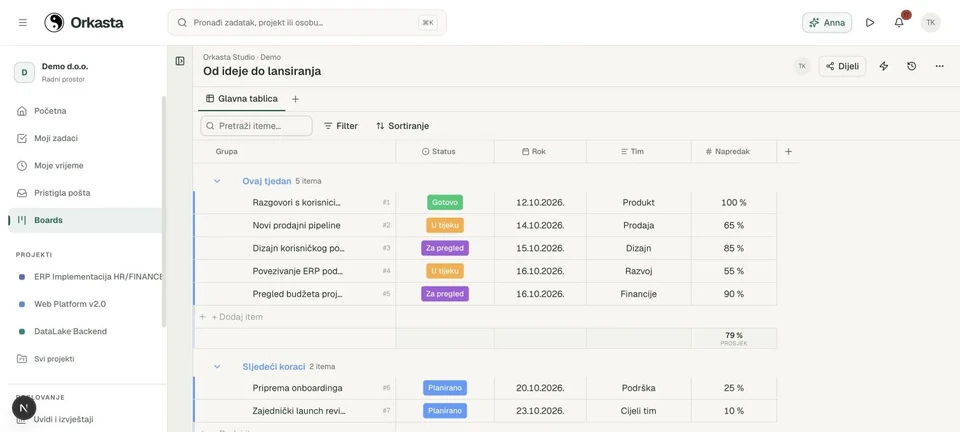Screen dimensions: 960x432
Task: Click the Anna assistant button
Action: tap(827, 23)
